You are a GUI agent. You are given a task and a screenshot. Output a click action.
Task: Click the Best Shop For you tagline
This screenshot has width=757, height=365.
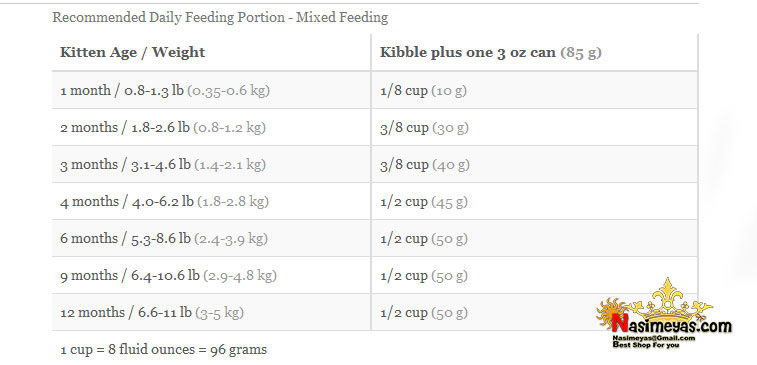coord(646,345)
